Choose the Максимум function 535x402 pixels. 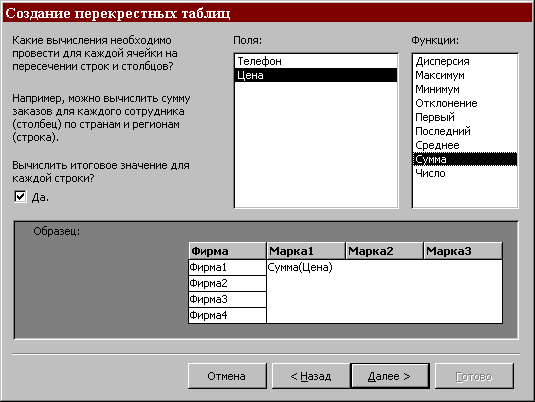click(x=465, y=75)
